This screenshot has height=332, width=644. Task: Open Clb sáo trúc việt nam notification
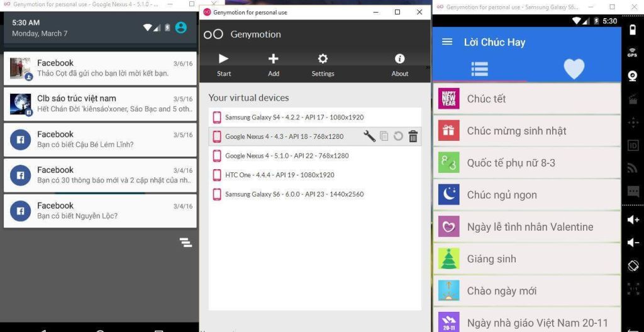(100, 104)
